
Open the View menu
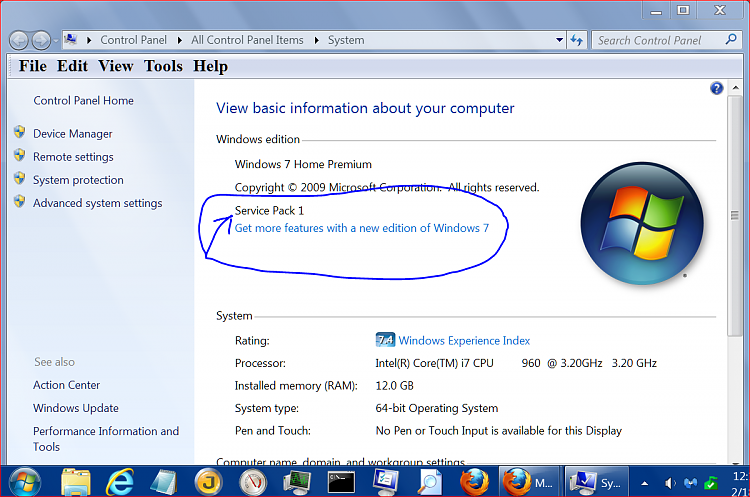116,66
